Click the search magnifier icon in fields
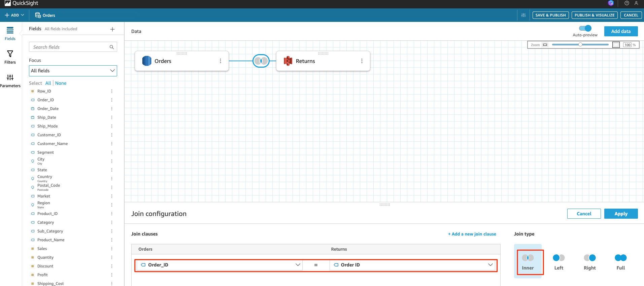The height and width of the screenshot is (286, 644). click(x=112, y=47)
